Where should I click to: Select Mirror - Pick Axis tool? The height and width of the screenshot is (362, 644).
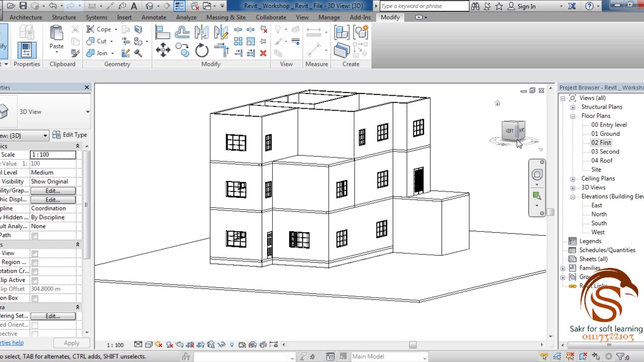[201, 33]
